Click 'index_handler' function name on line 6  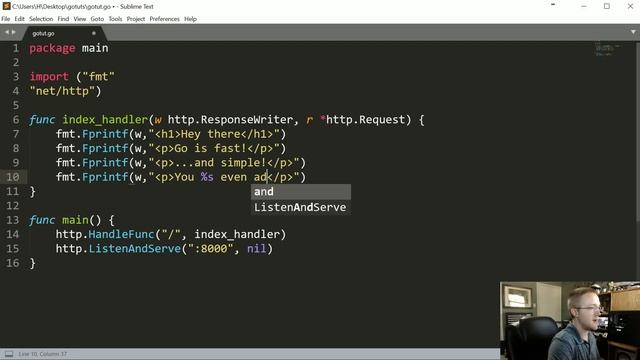tap(105, 120)
